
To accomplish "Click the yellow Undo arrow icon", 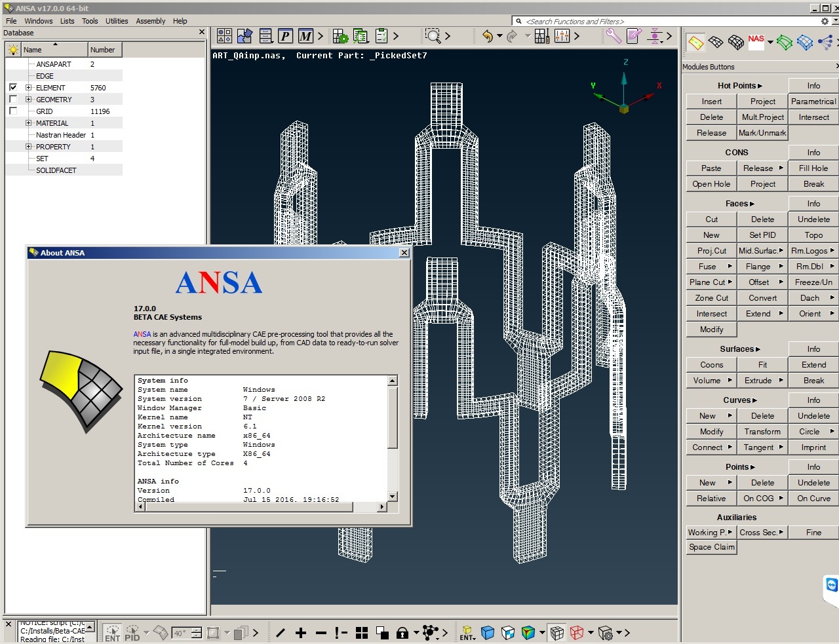I will tap(487, 36).
